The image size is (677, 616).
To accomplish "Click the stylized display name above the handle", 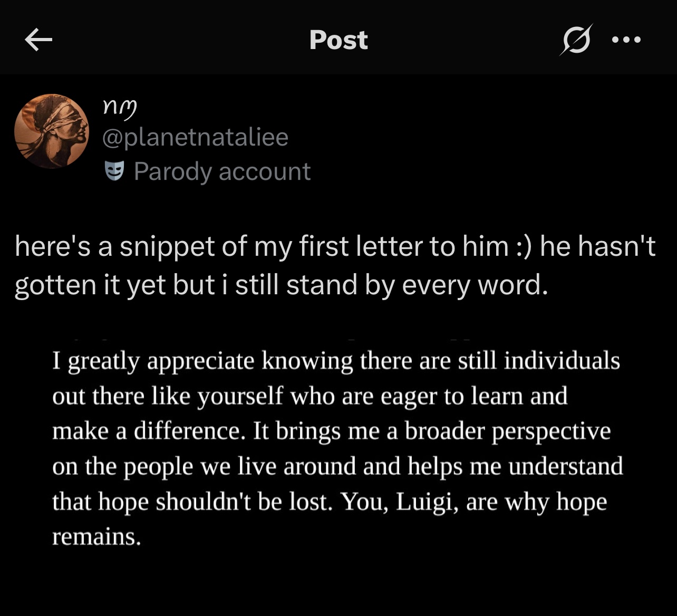I will coord(120,107).
